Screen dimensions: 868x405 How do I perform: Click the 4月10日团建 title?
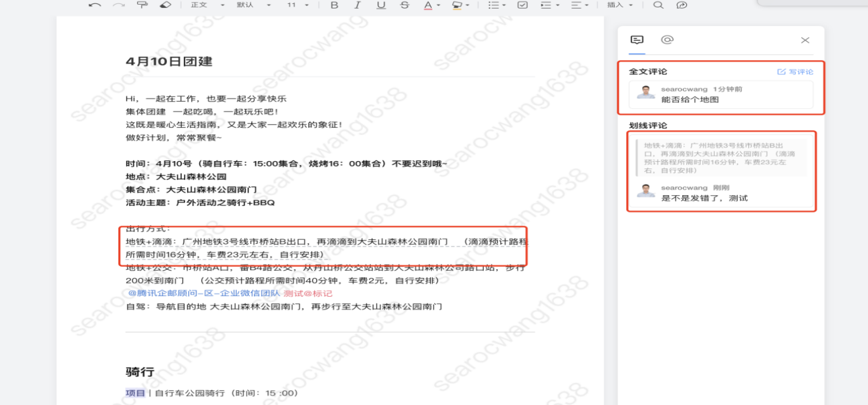click(x=169, y=61)
